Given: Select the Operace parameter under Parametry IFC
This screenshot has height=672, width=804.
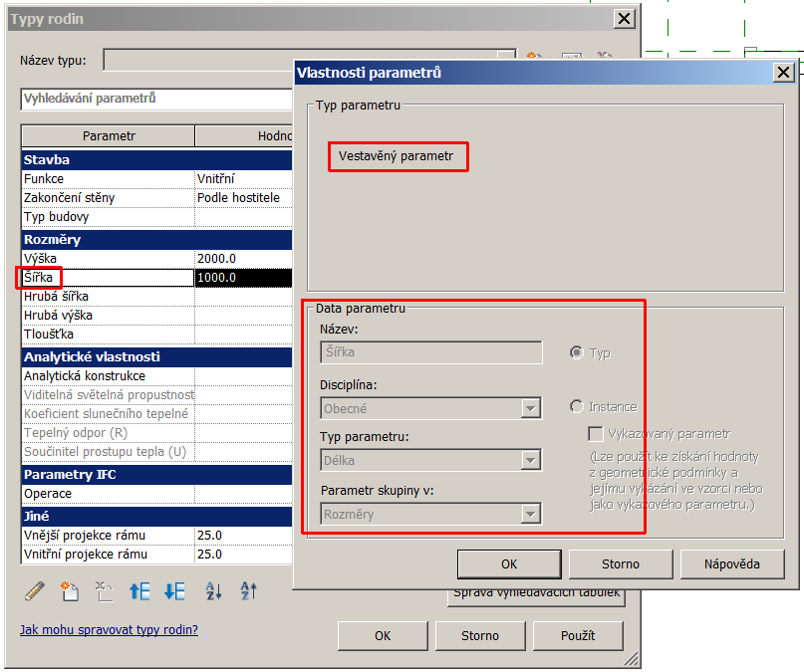Looking at the screenshot, I should click(x=108, y=494).
